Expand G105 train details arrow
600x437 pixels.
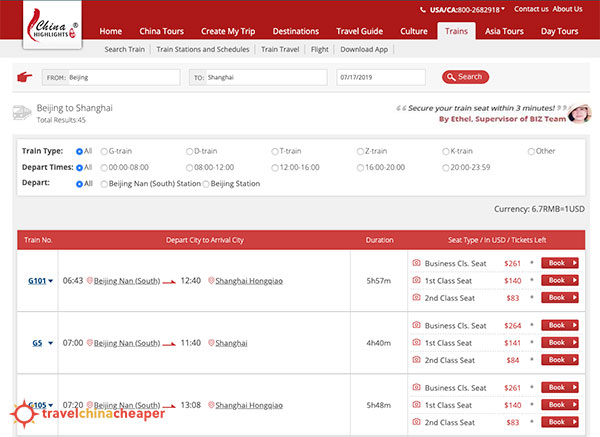(x=51, y=405)
